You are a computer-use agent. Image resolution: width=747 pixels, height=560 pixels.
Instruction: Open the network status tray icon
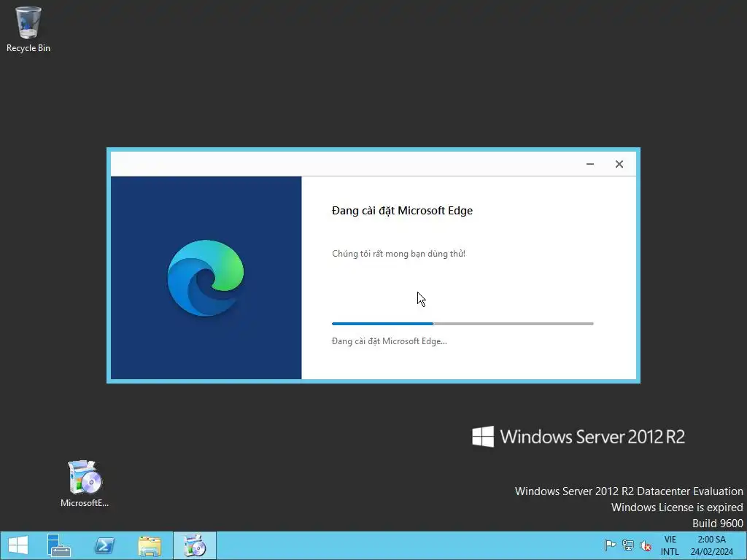tap(628, 545)
